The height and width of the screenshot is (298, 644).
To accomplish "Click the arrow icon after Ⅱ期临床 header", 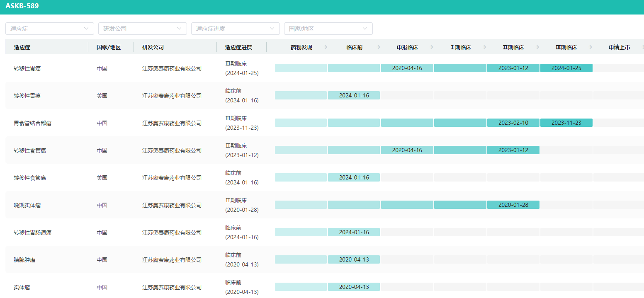I will click(x=538, y=47).
